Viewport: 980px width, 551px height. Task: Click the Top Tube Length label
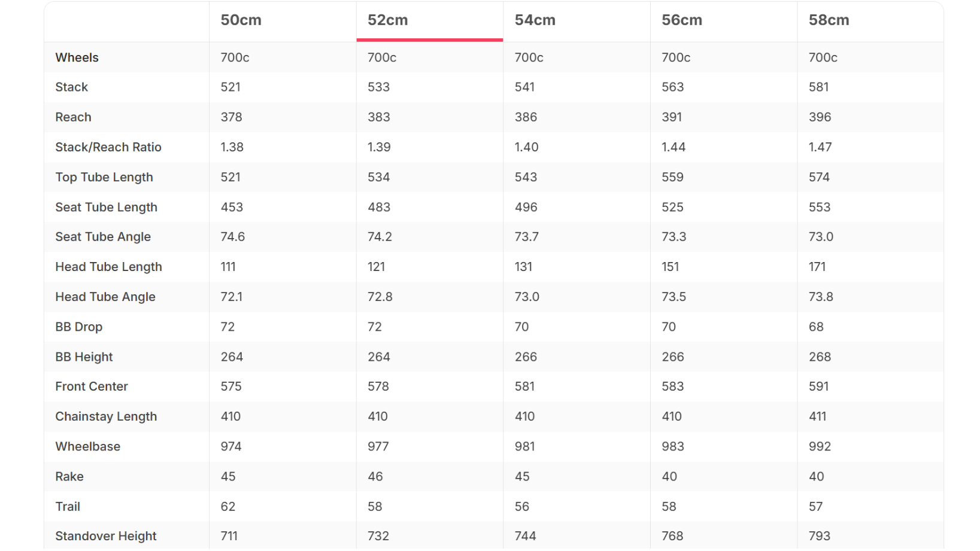click(104, 177)
